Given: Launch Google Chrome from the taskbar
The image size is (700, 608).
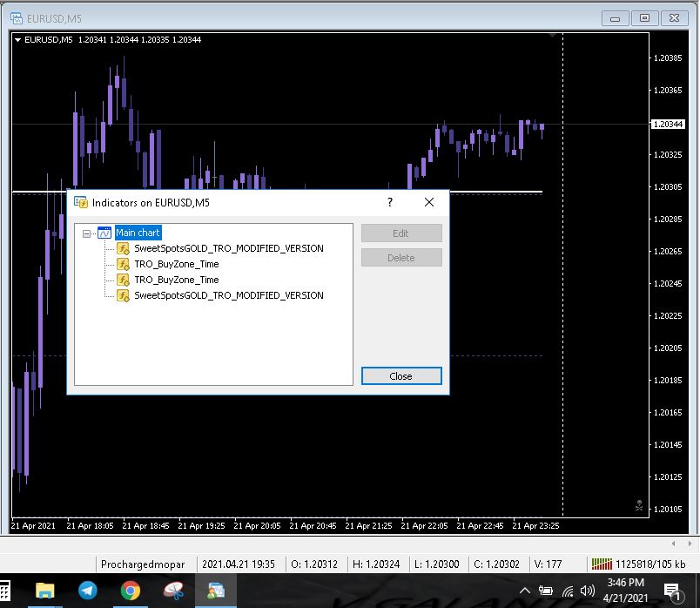Looking at the screenshot, I should [x=131, y=591].
